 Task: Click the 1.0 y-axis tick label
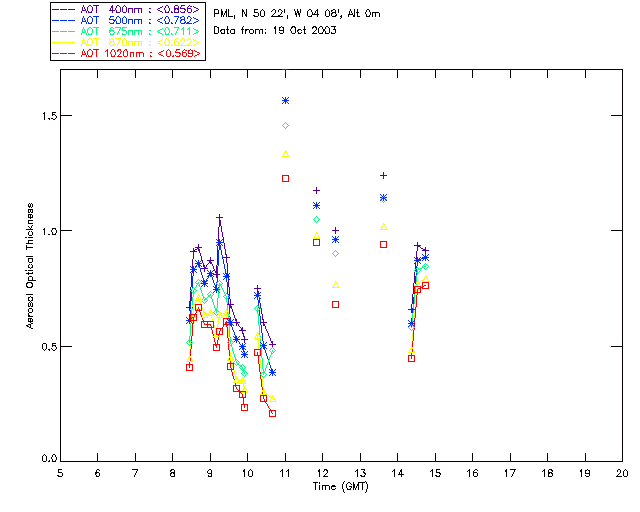click(x=49, y=231)
